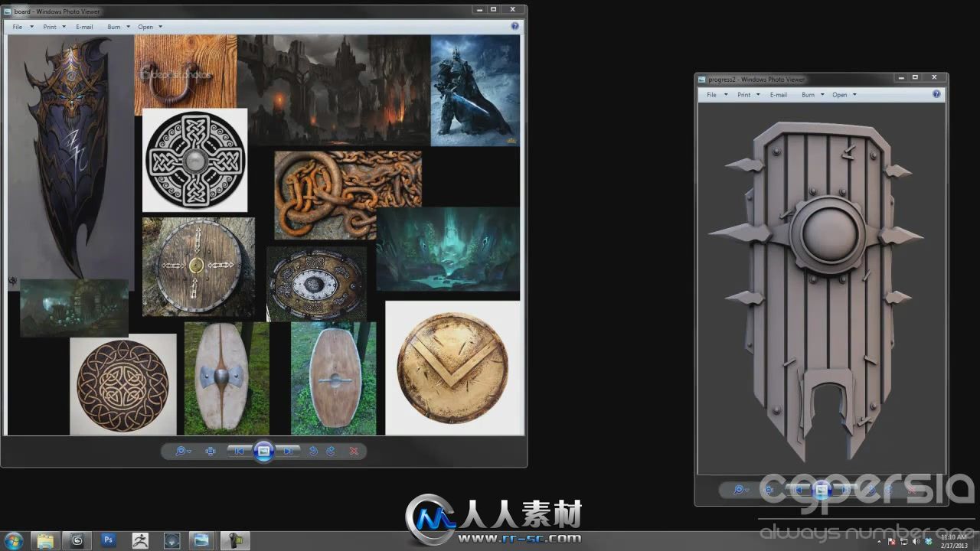Viewport: 980px width, 551px height.
Task: Expand Open dropdown arrow in progress2 window
Action: tap(854, 95)
